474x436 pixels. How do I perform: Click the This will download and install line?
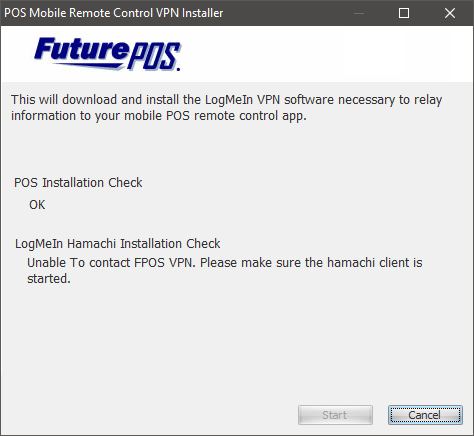pos(227,100)
